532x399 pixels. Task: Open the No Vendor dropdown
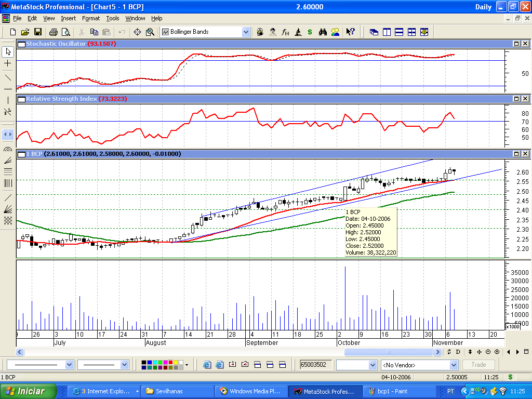tap(454, 365)
